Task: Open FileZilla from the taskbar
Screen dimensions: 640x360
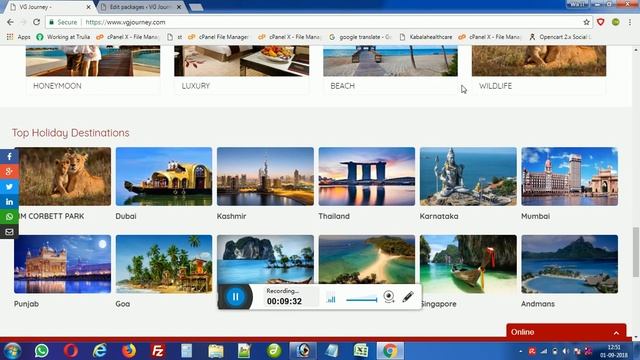Action: (158, 351)
